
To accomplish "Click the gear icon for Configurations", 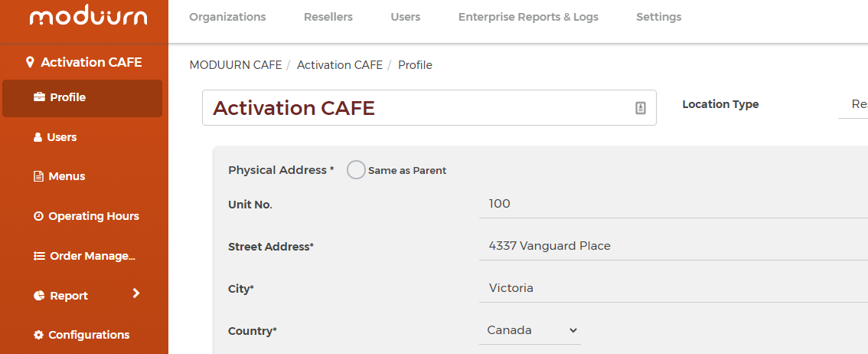I will pyautogui.click(x=38, y=335).
